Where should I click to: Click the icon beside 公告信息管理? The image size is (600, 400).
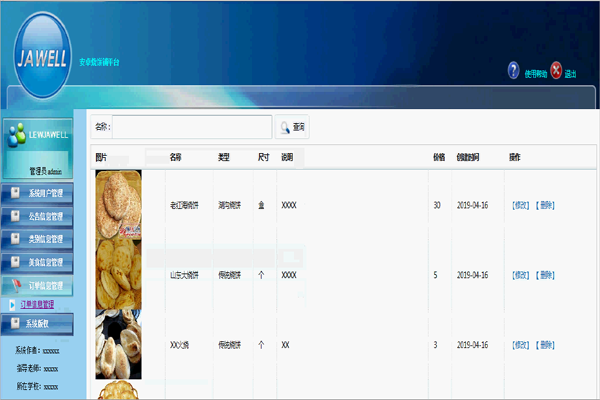(x=15, y=217)
